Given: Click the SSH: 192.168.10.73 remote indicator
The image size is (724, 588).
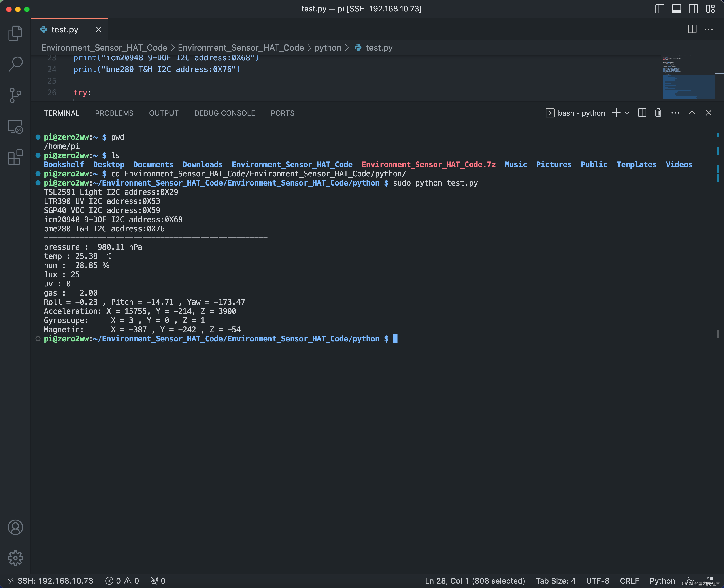Looking at the screenshot, I should click(x=50, y=581).
